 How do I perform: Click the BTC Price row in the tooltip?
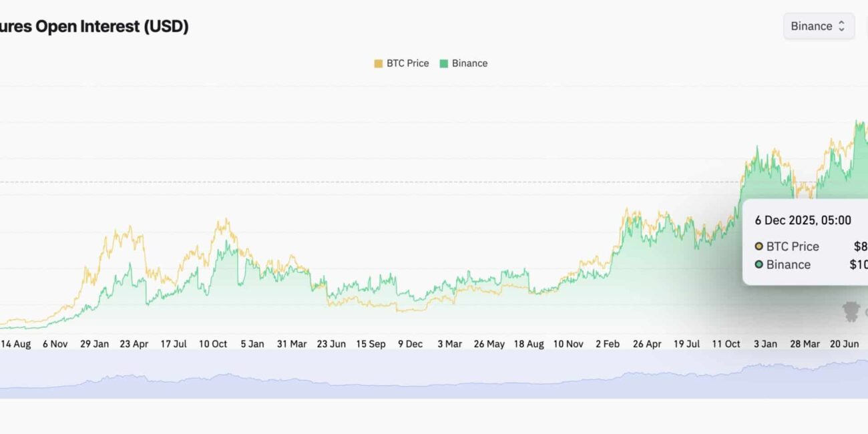792,246
